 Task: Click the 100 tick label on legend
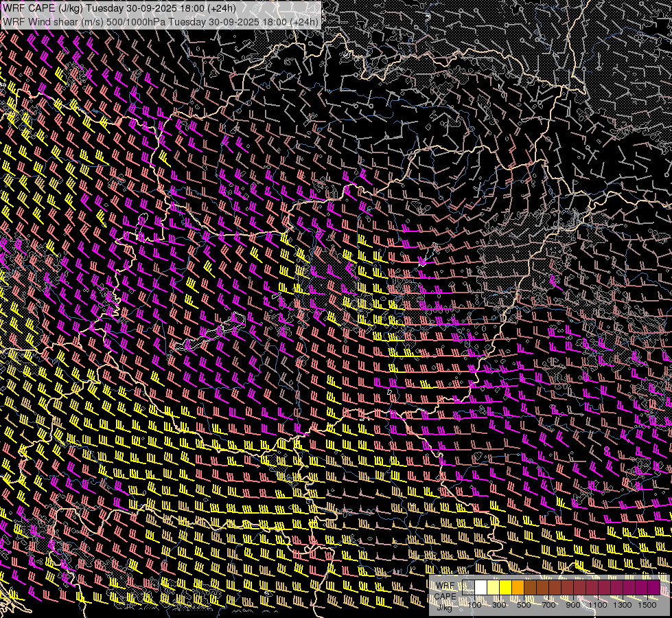point(475,605)
